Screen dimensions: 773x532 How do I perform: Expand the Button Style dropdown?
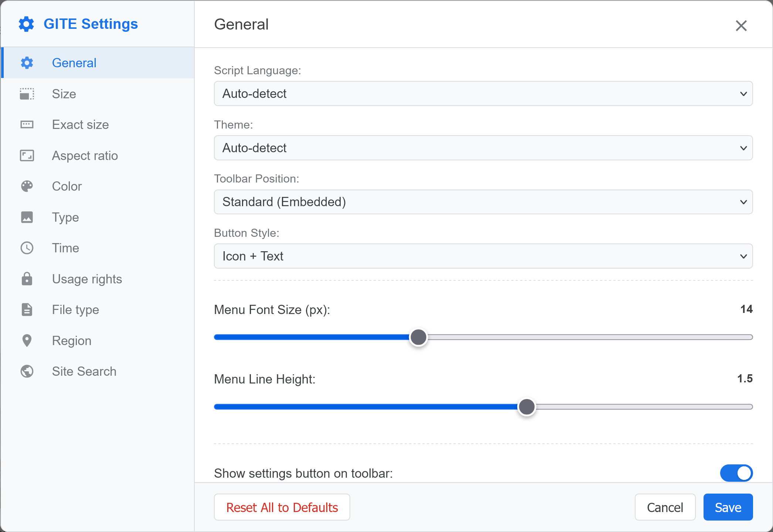pyautogui.click(x=483, y=256)
